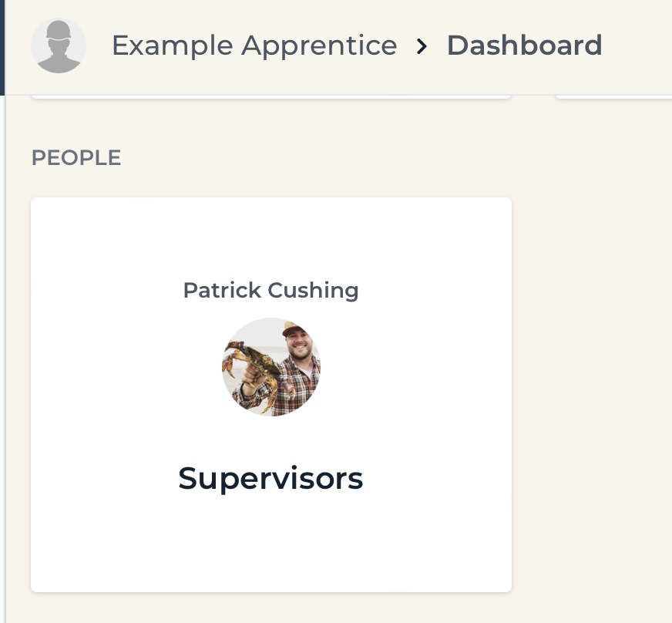Open the Example Apprentice breadcrumb link
This screenshot has width=672, height=623.
(254, 46)
